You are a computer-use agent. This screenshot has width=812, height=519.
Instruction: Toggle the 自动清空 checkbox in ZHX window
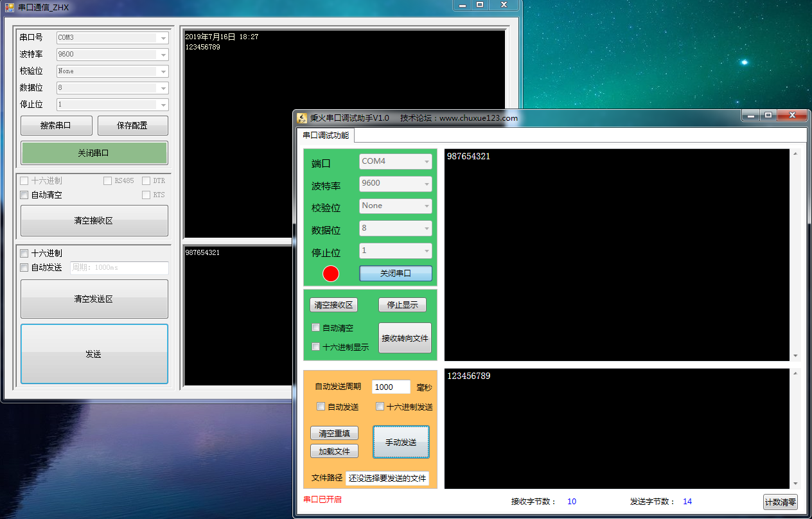[24, 195]
